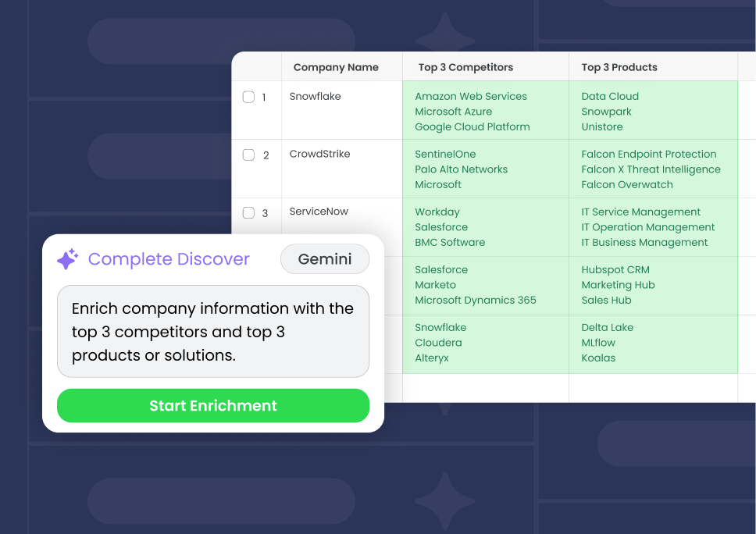
Task: Check the row 1 checkbox for Snowflake
Action: tap(248, 96)
